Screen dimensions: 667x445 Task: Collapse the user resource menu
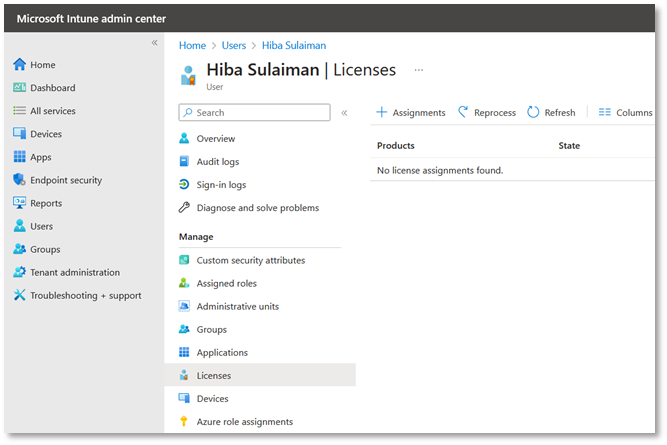coord(344,113)
